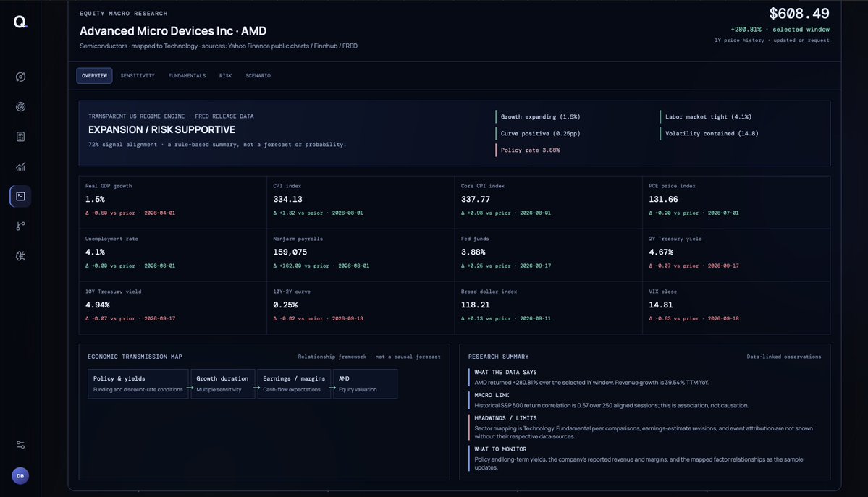Click the 1Y price history updated on request text
868x497 pixels.
click(772, 41)
